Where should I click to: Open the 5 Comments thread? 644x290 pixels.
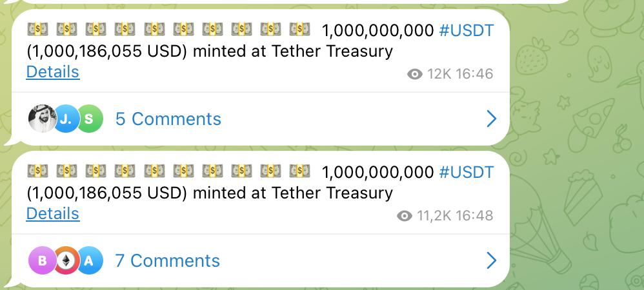pos(168,119)
